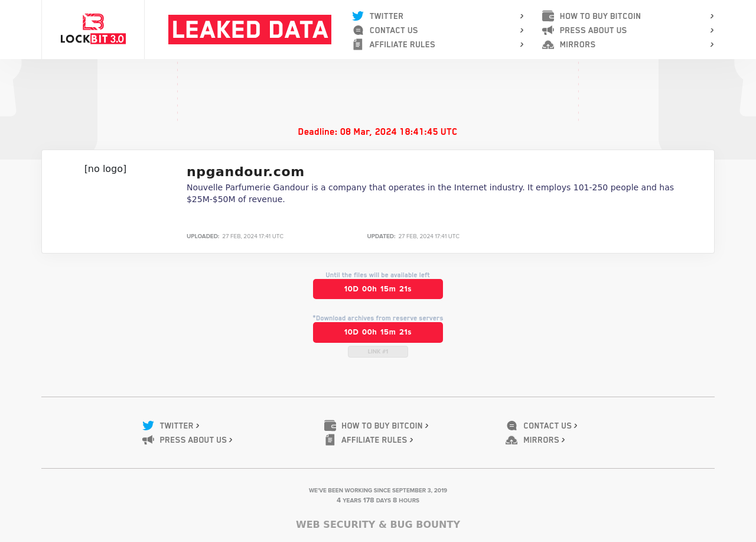Click the chevron arrow right of header Mirrors
This screenshot has height=542, width=756.
pos(712,44)
